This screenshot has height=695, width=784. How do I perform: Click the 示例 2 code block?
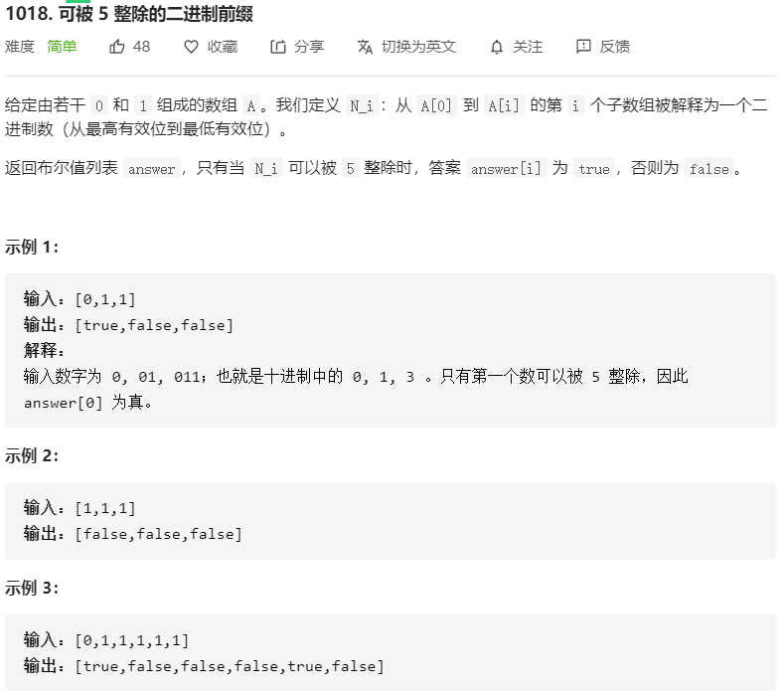click(x=390, y=521)
